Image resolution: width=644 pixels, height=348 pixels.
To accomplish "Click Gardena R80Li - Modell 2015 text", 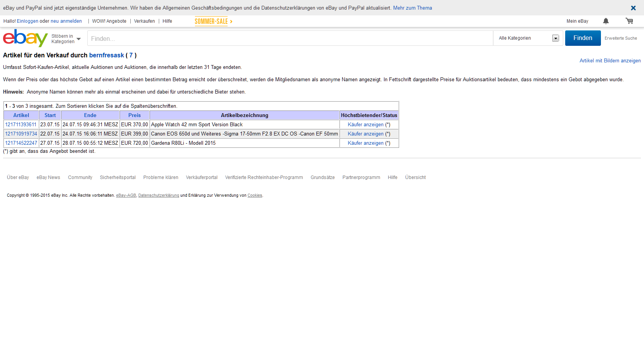I will click(x=183, y=143).
